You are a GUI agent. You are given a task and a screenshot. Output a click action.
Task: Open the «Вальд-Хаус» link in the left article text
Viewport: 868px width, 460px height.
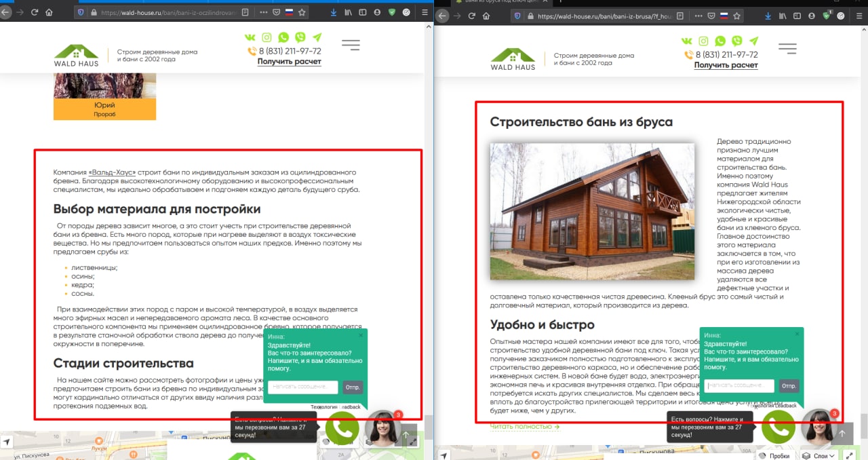coord(112,172)
